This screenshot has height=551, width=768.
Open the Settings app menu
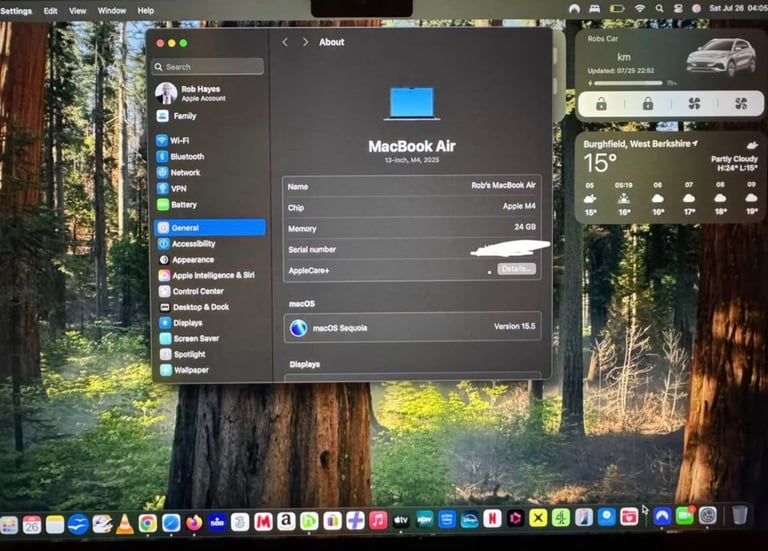point(16,10)
